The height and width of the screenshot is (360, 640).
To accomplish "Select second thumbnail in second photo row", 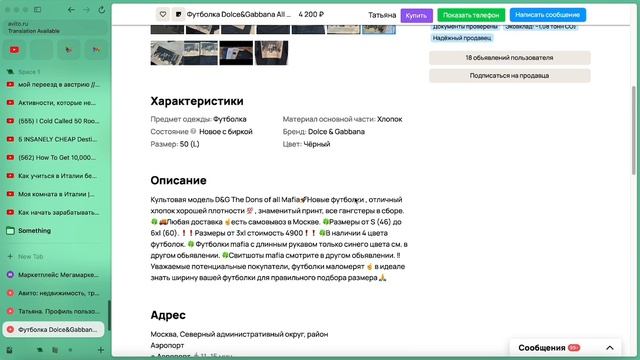I will coord(201,53).
